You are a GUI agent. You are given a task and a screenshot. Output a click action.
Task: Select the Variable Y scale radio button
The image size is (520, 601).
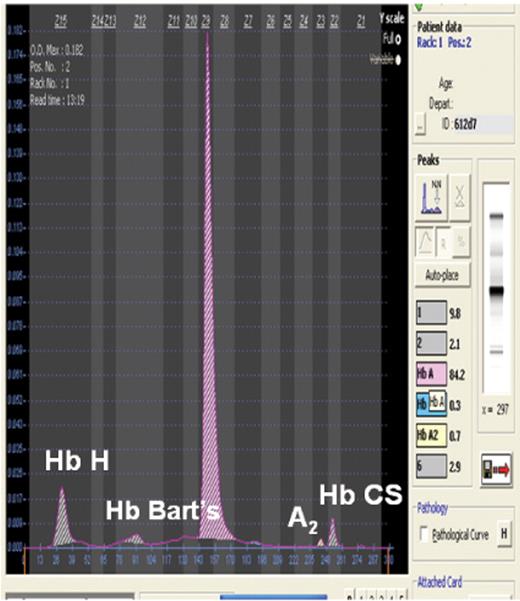point(398,60)
